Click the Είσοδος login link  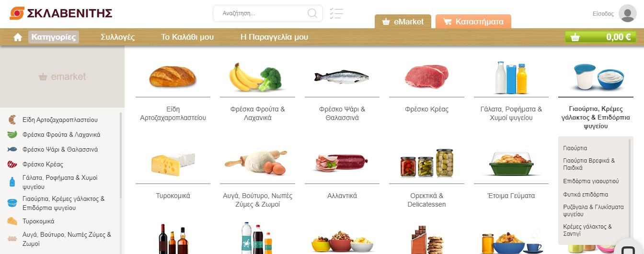pos(603,14)
